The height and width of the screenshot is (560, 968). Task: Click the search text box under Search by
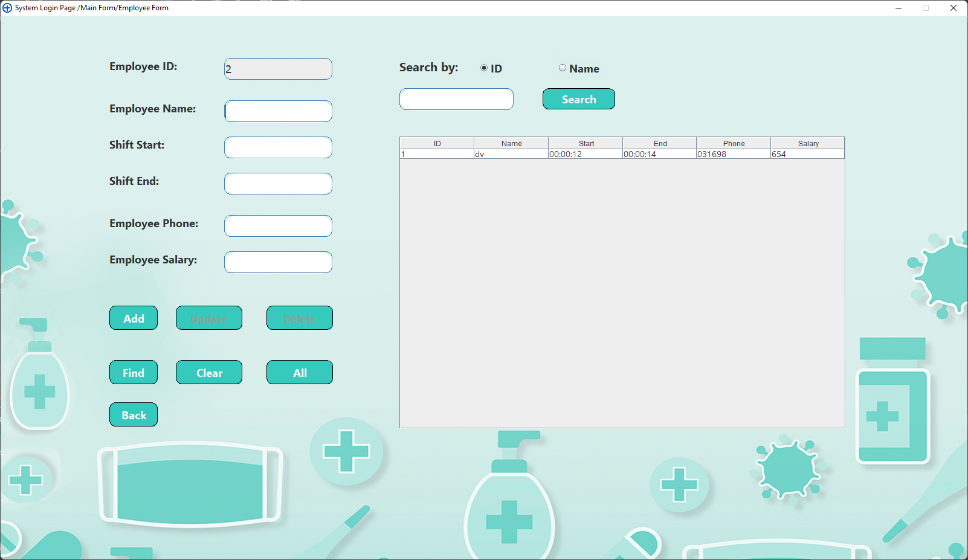456,98
